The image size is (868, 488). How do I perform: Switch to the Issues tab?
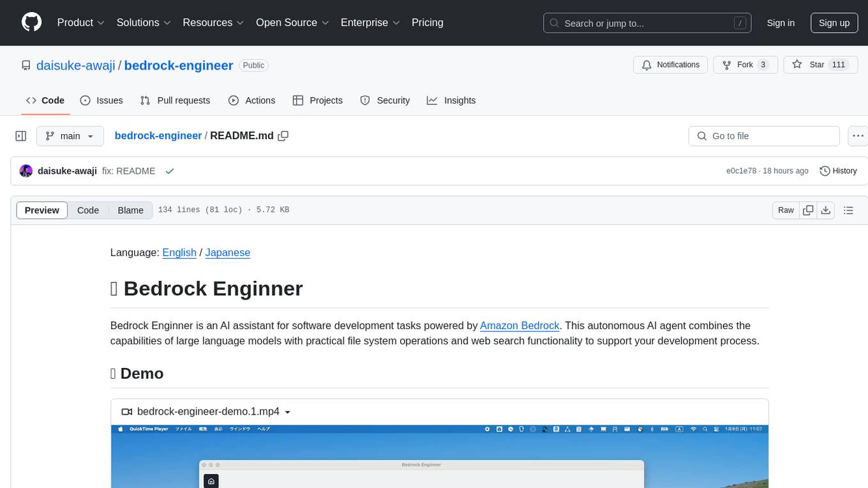coord(101,100)
